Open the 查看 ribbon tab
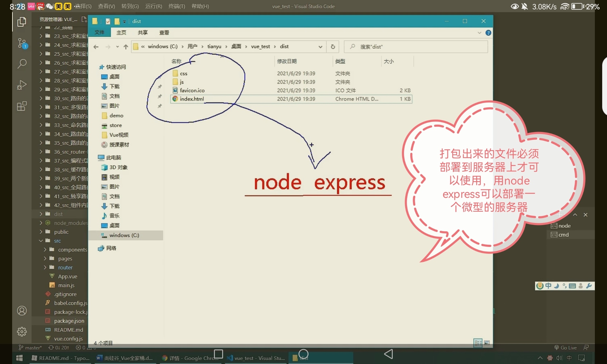607x364 pixels. click(x=164, y=32)
